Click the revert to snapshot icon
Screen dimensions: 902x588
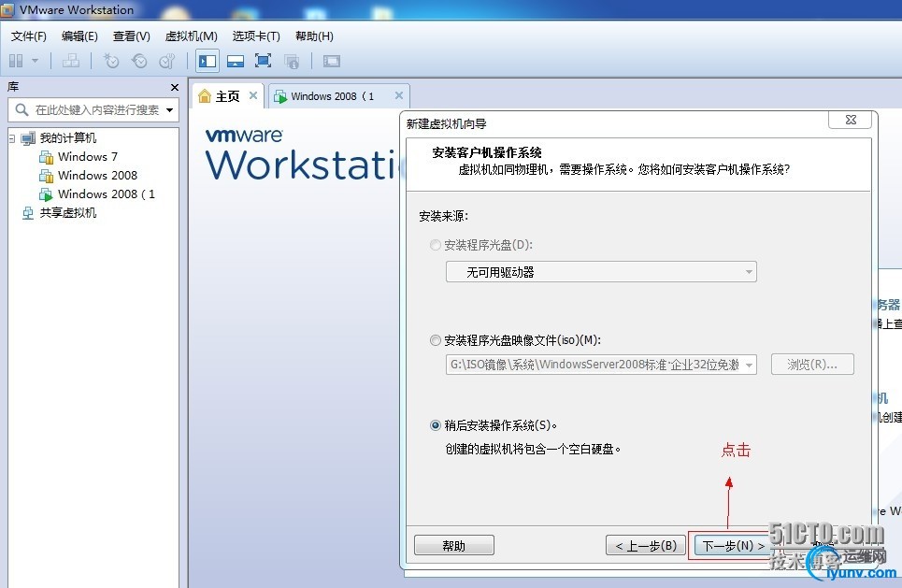(x=139, y=61)
